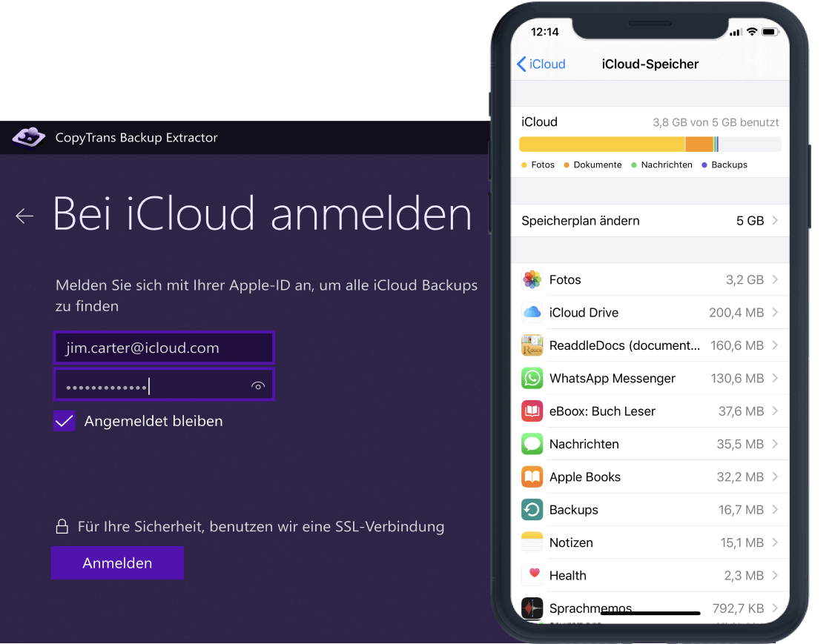Tap the 12:14 clock on phone
832x644 pixels.
click(545, 32)
